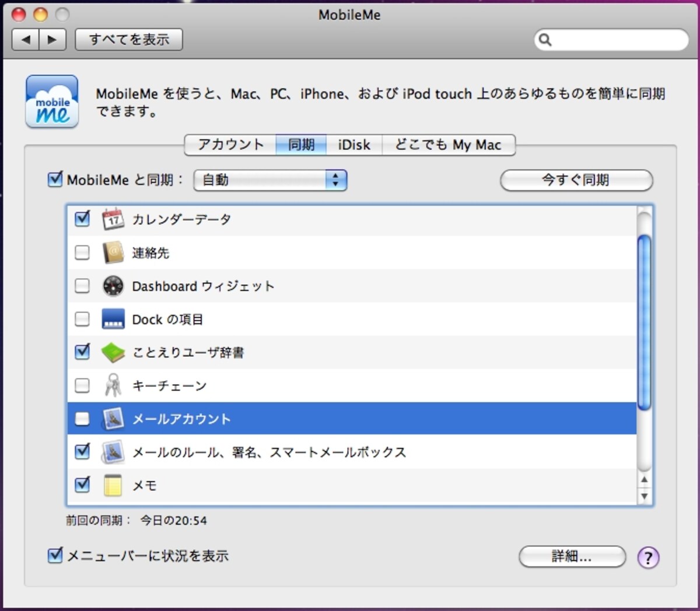Go back with the left arrow button

coord(26,40)
